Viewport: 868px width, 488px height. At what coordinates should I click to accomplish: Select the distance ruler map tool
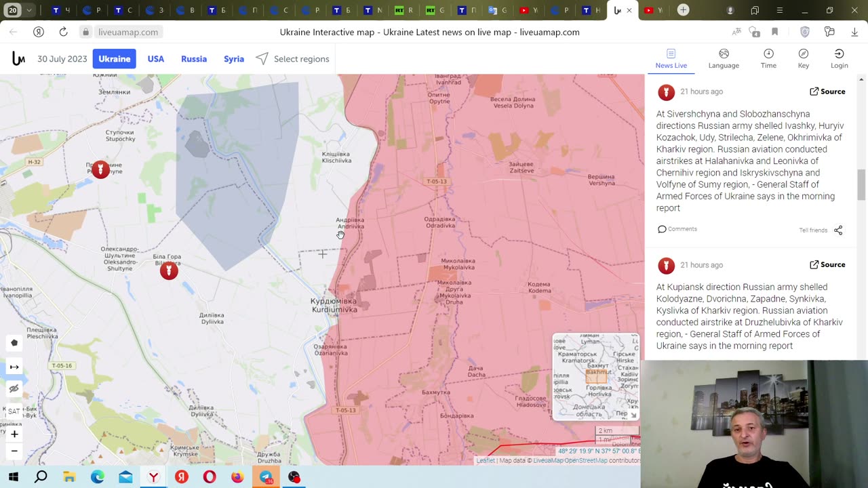(14, 367)
